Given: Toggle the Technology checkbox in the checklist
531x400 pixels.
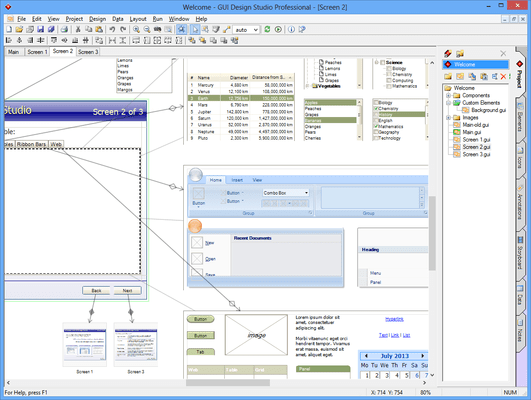Looking at the screenshot, I should pos(376,138).
